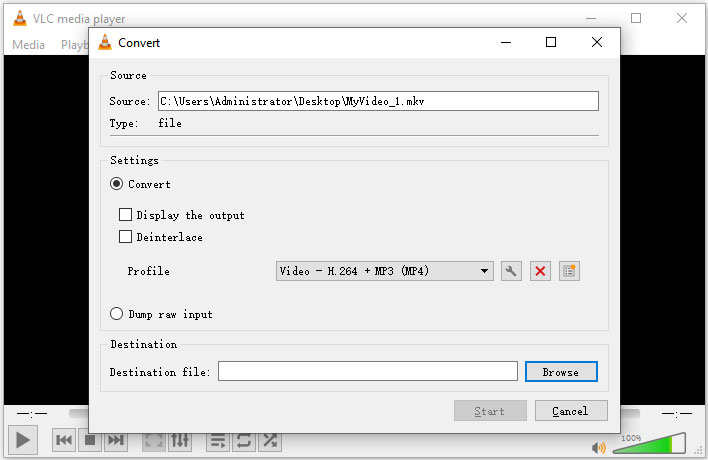Enable the Deinterlace checkbox
Image resolution: width=708 pixels, height=460 pixels.
pyautogui.click(x=125, y=237)
